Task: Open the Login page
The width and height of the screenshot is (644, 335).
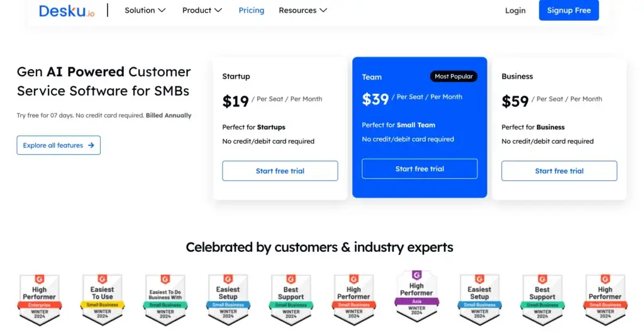Action: click(515, 10)
